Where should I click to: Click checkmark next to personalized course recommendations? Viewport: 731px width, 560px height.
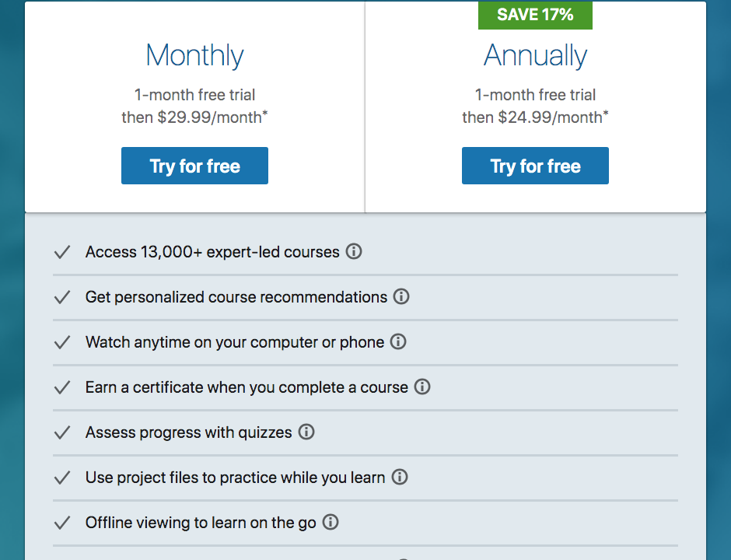click(x=62, y=297)
